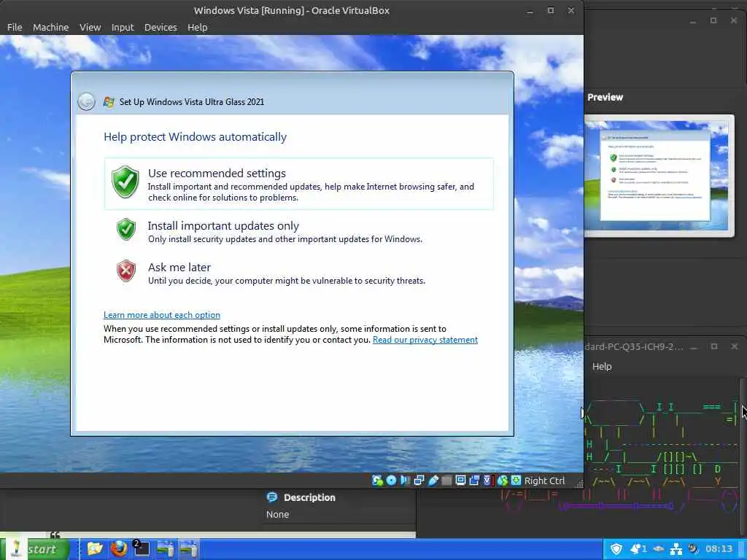Launch Firefox from the taskbar
The image size is (747, 560).
119,549
